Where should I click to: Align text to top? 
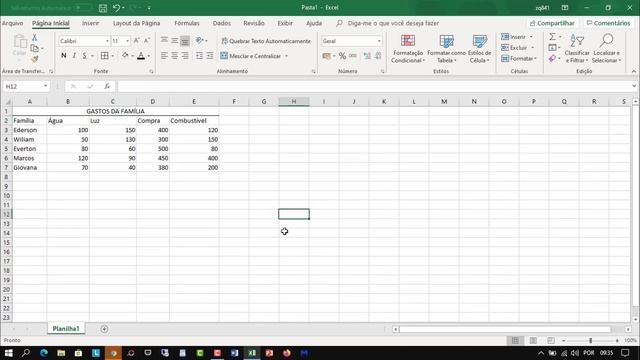point(164,40)
